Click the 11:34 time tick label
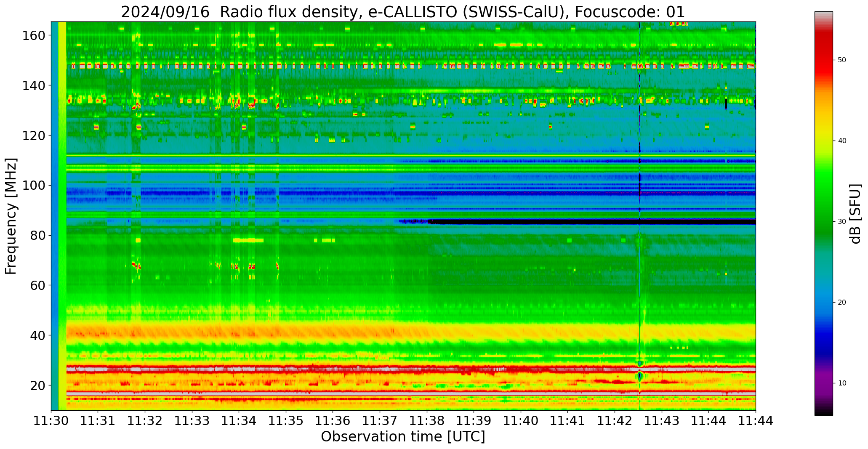 click(x=239, y=421)
